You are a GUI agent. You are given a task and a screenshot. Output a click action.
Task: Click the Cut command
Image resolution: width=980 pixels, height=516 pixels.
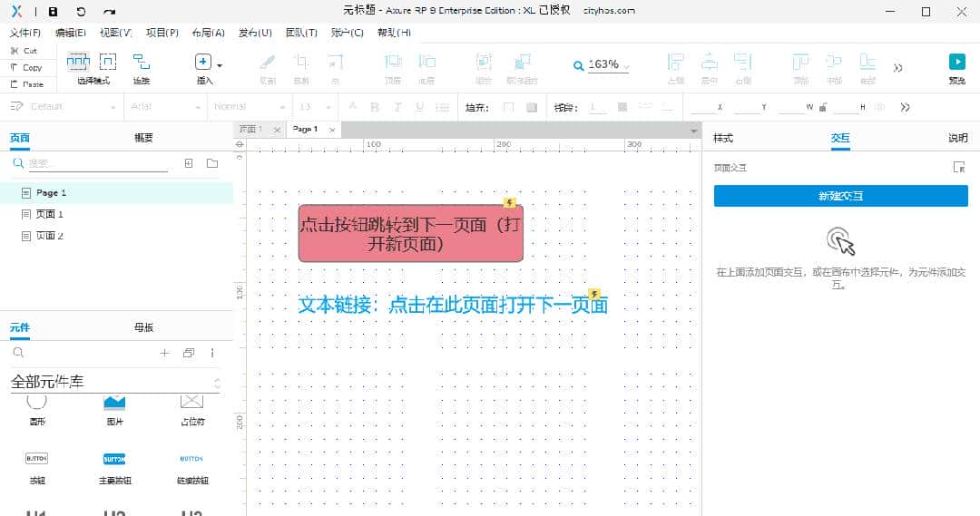pos(24,51)
